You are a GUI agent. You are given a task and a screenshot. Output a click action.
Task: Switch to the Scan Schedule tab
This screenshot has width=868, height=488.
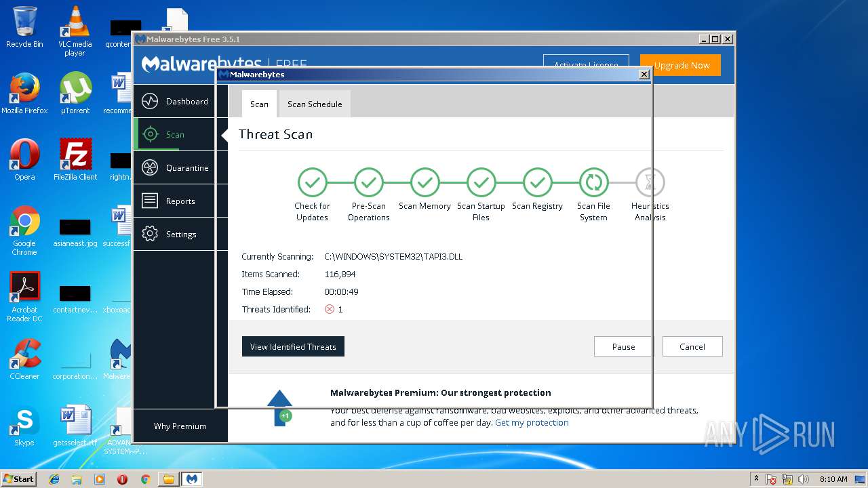315,104
